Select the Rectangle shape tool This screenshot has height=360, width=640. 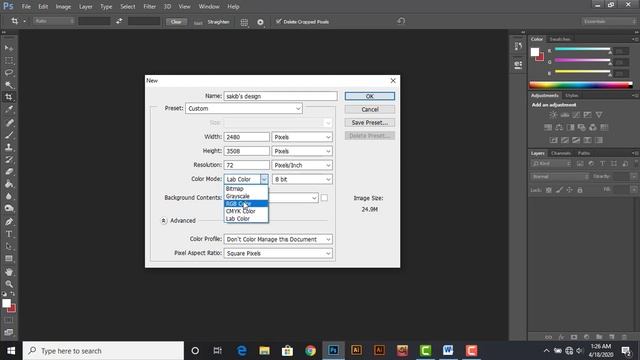(9, 259)
